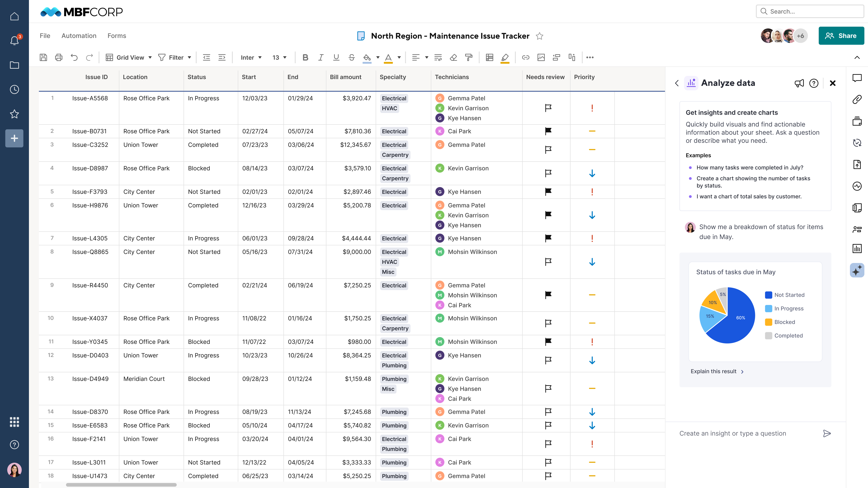The height and width of the screenshot is (488, 868).
Task: Click the Share button top right
Action: [841, 35]
